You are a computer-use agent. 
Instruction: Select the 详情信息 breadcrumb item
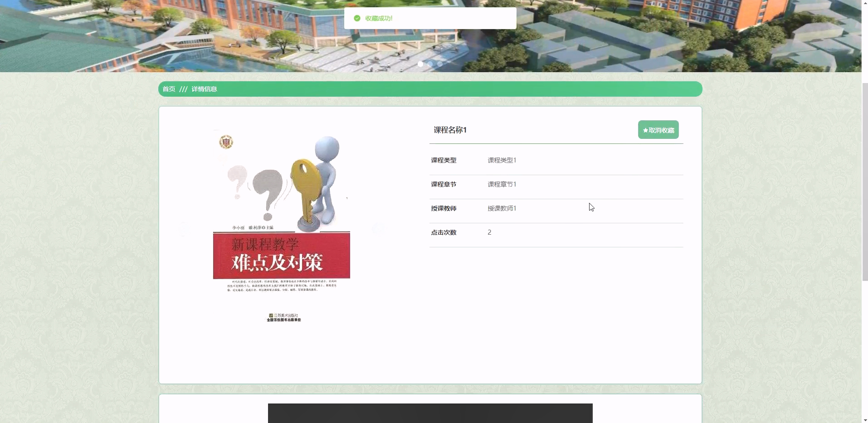coord(204,89)
